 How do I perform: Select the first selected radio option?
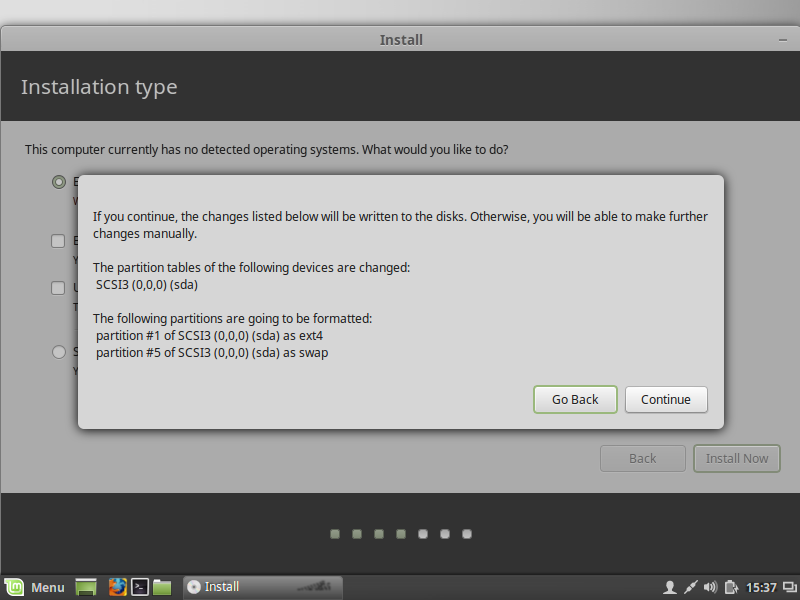[59, 182]
